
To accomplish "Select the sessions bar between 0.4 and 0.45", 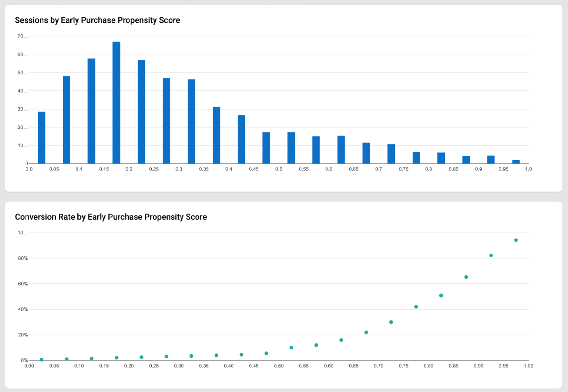I will [241, 139].
